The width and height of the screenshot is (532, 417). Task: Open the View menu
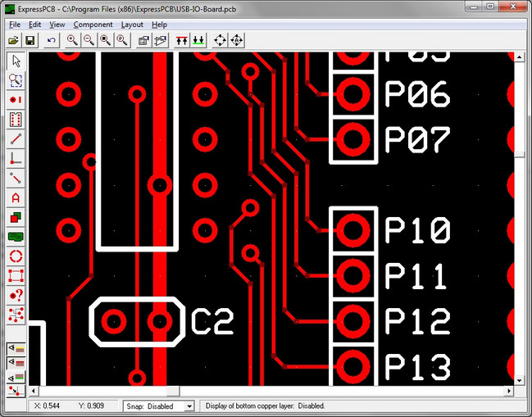coord(57,25)
